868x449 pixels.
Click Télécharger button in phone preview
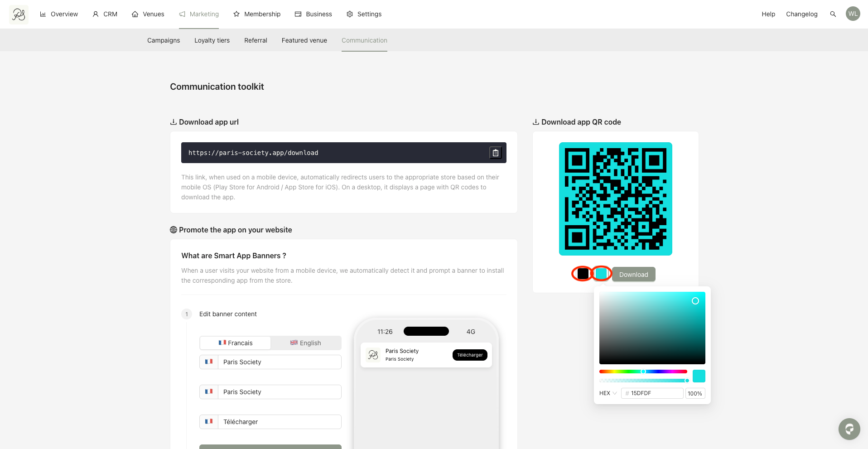(470, 355)
